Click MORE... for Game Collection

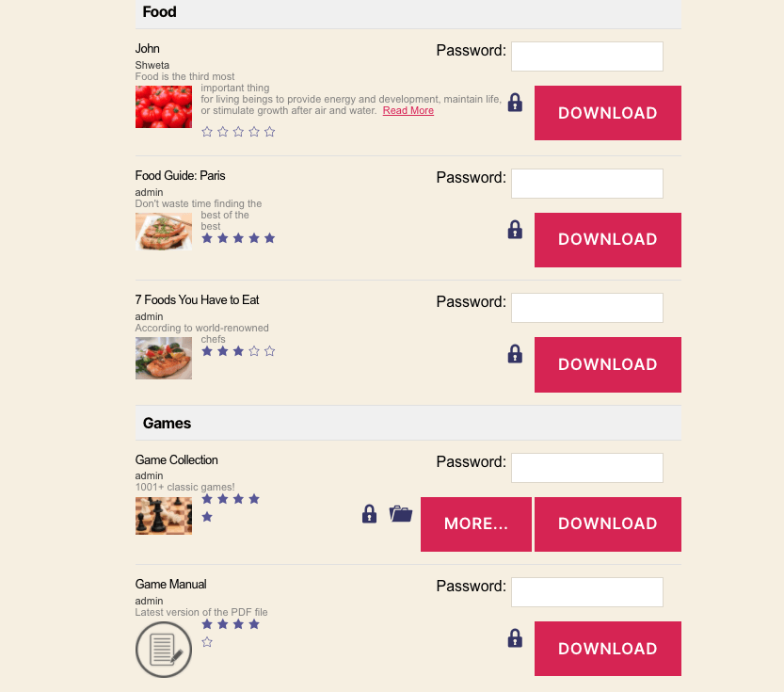point(476,524)
